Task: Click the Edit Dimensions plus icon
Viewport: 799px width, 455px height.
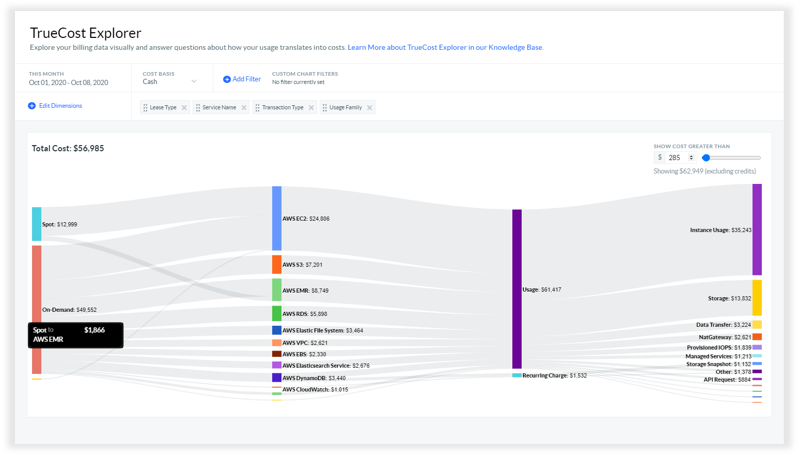Action: (x=32, y=105)
